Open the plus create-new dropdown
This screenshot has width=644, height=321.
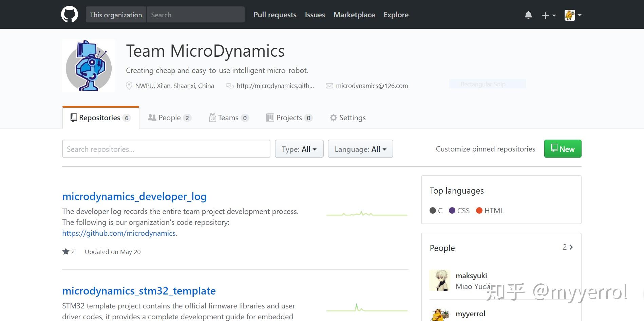[549, 15]
